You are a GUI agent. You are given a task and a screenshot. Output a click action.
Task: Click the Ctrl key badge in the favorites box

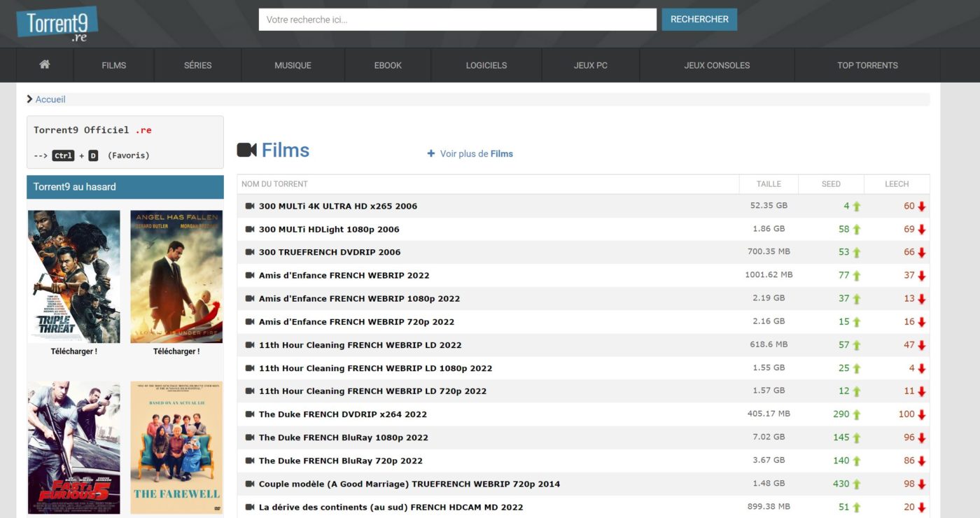click(x=63, y=155)
